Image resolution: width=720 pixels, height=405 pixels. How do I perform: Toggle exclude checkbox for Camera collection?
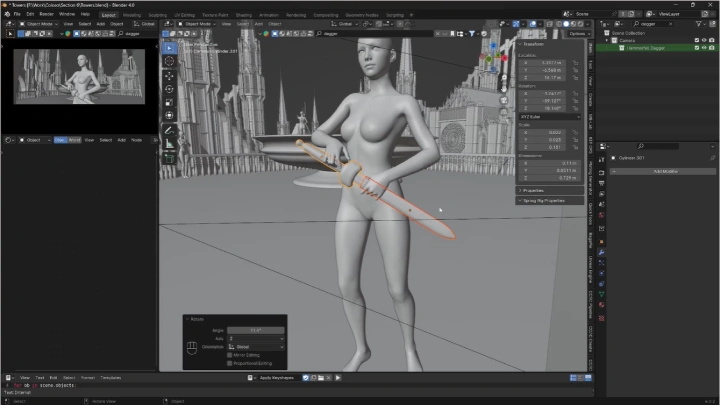click(697, 40)
